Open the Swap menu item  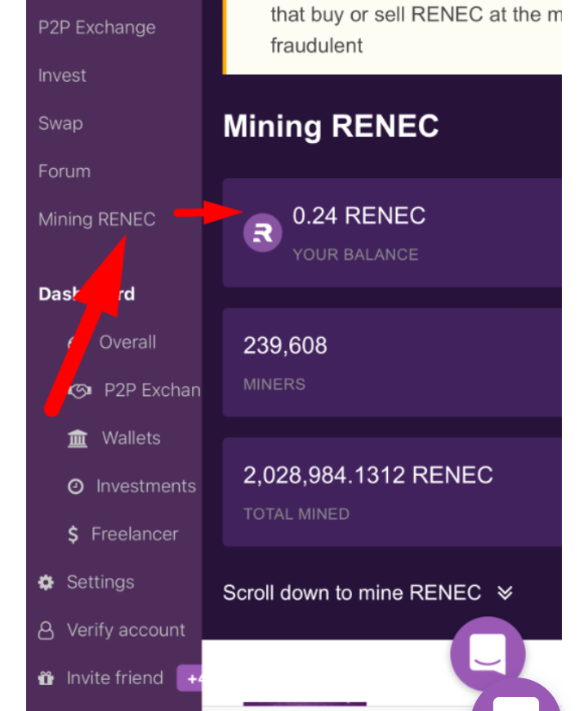coord(60,124)
